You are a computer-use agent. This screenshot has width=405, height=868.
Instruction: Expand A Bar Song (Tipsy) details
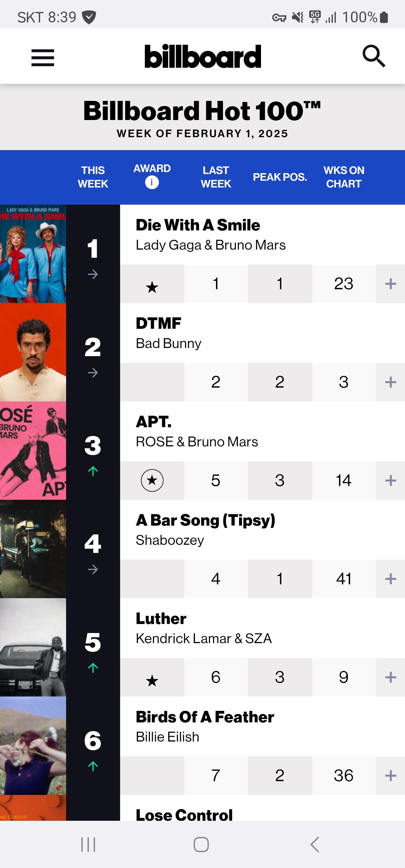[390, 579]
